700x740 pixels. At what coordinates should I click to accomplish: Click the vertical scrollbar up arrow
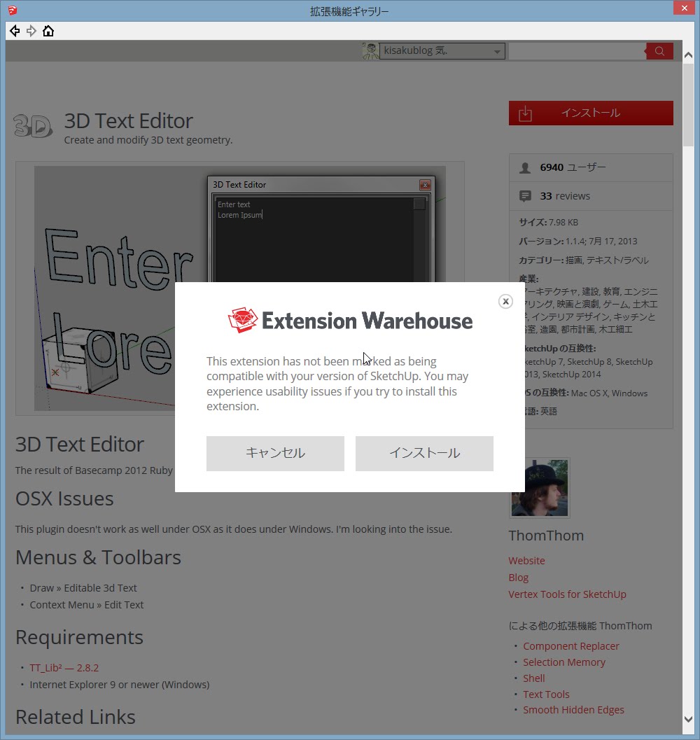point(688,55)
